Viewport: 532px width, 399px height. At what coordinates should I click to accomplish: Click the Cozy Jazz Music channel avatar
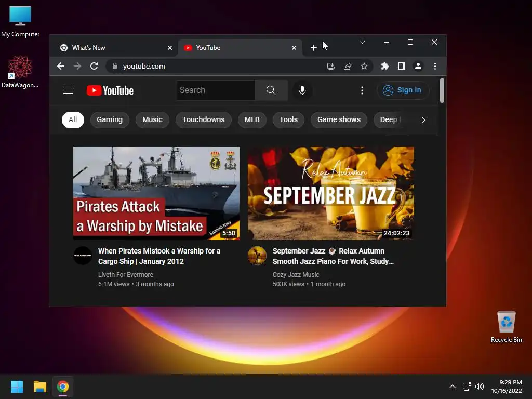257,256
